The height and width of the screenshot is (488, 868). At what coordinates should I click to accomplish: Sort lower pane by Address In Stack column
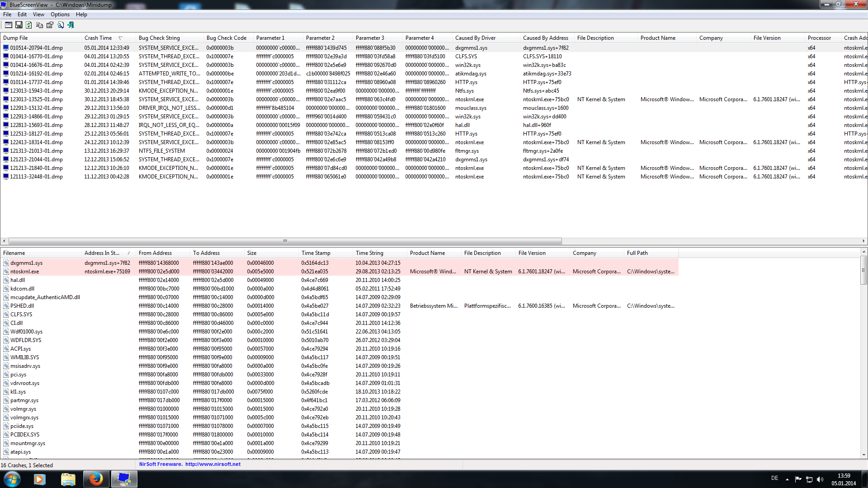coord(102,253)
